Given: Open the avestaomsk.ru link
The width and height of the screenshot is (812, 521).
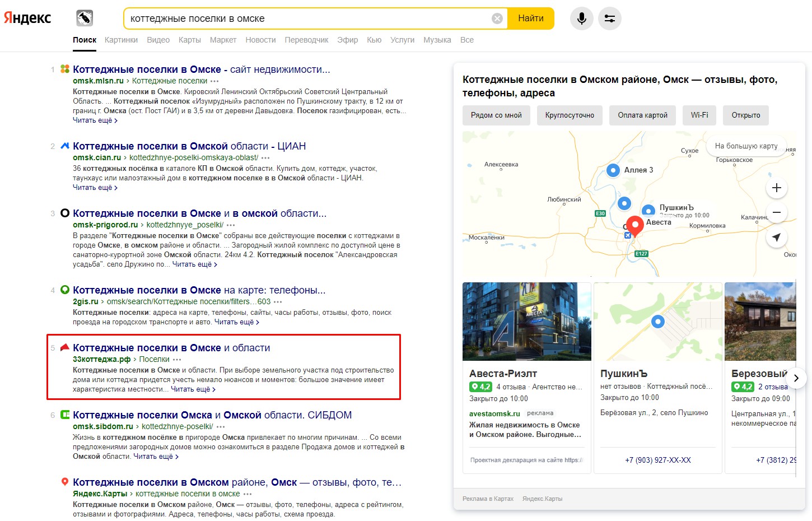Looking at the screenshot, I should coord(494,413).
